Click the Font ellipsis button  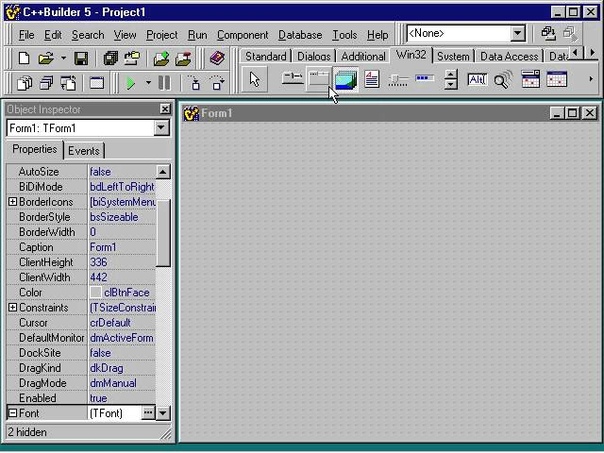point(148,413)
